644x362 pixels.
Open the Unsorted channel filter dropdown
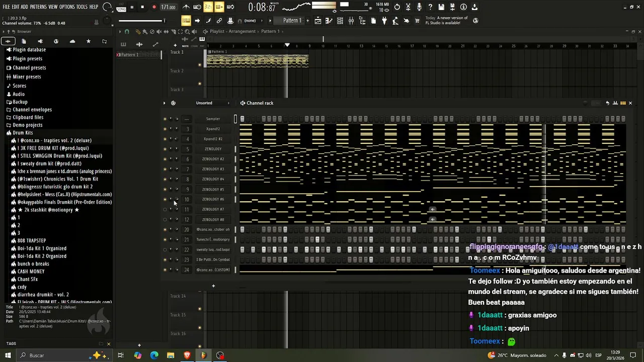(213, 103)
